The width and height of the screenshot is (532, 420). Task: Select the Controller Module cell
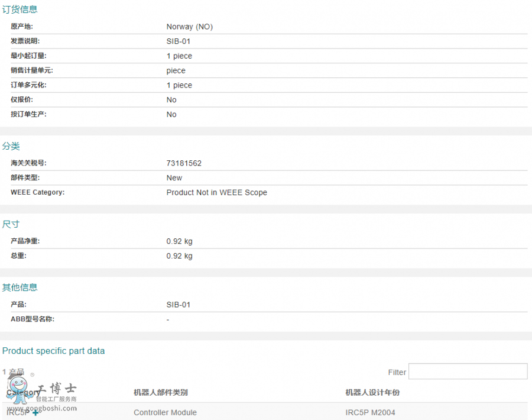click(166, 412)
